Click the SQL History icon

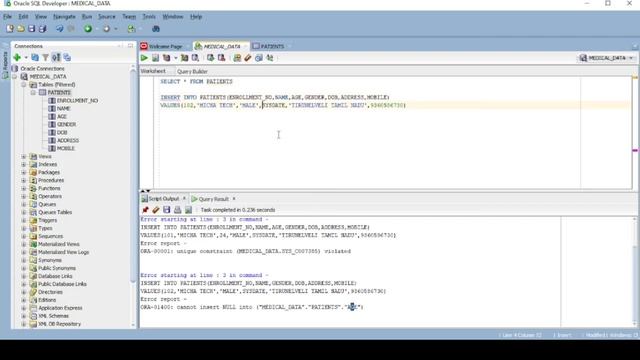[259, 58]
